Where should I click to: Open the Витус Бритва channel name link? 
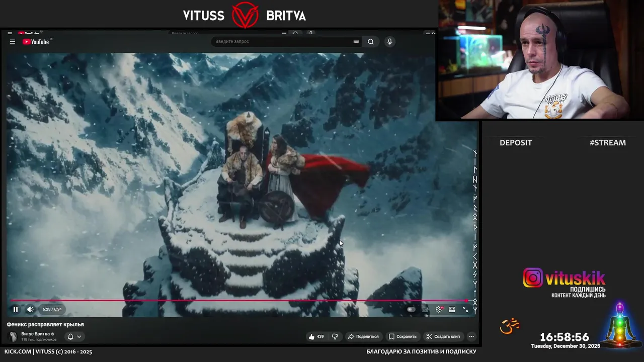(35, 334)
